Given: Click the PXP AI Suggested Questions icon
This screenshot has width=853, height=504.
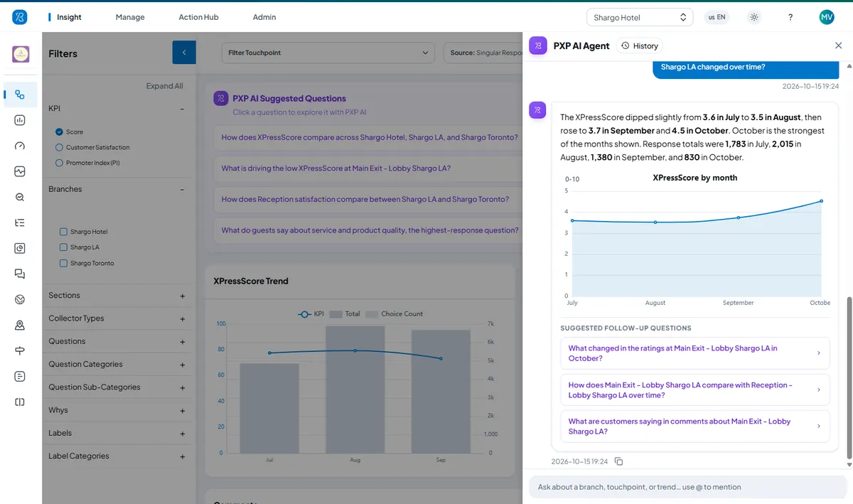Looking at the screenshot, I should coord(220,98).
